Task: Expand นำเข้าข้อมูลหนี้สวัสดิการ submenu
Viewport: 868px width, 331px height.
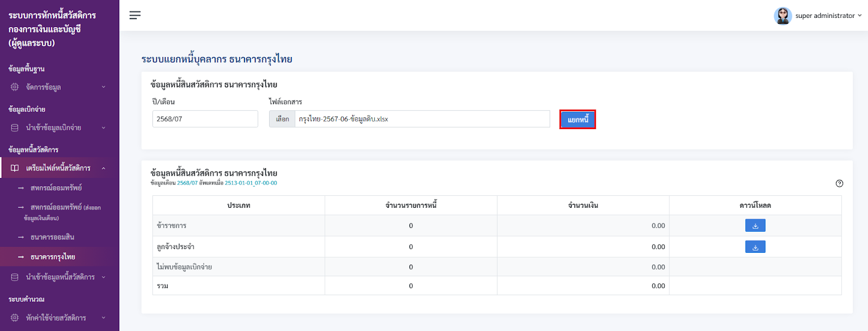Action: click(x=104, y=277)
